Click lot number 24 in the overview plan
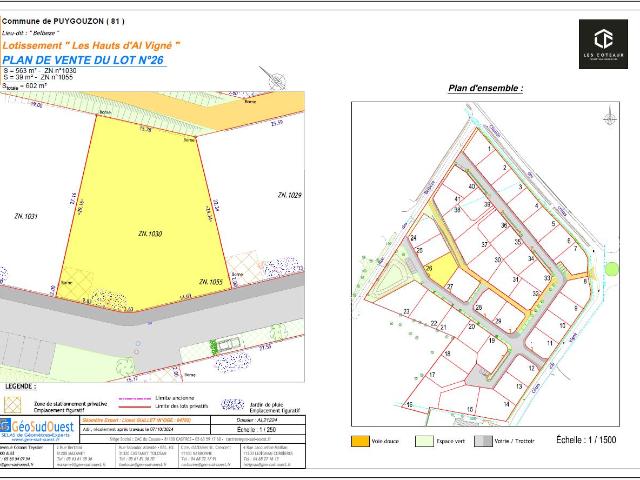640x480 pixels. coord(413,238)
